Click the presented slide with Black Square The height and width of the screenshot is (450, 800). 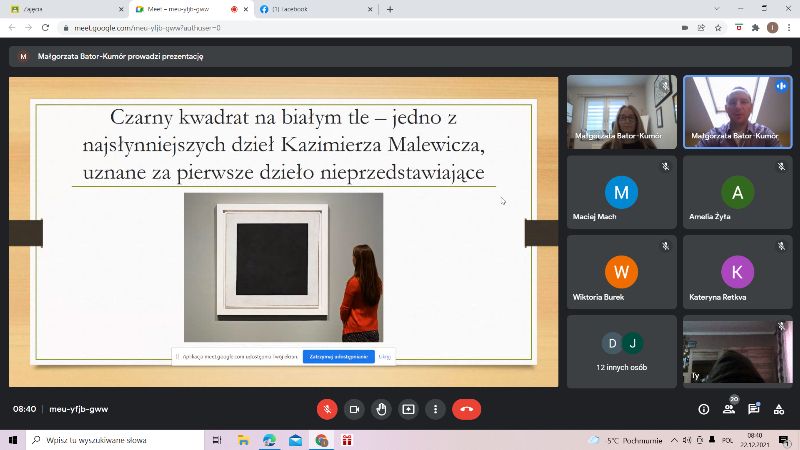[x=284, y=232]
